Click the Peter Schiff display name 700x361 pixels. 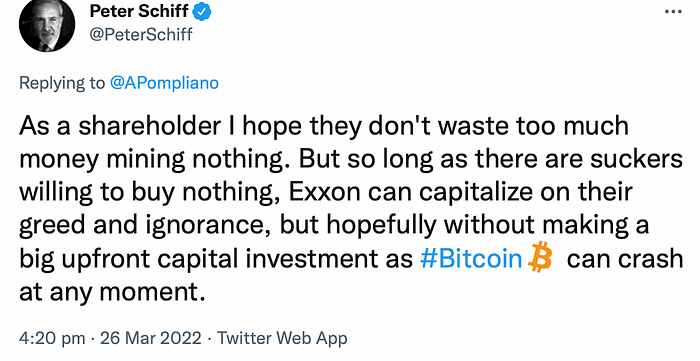click(139, 12)
